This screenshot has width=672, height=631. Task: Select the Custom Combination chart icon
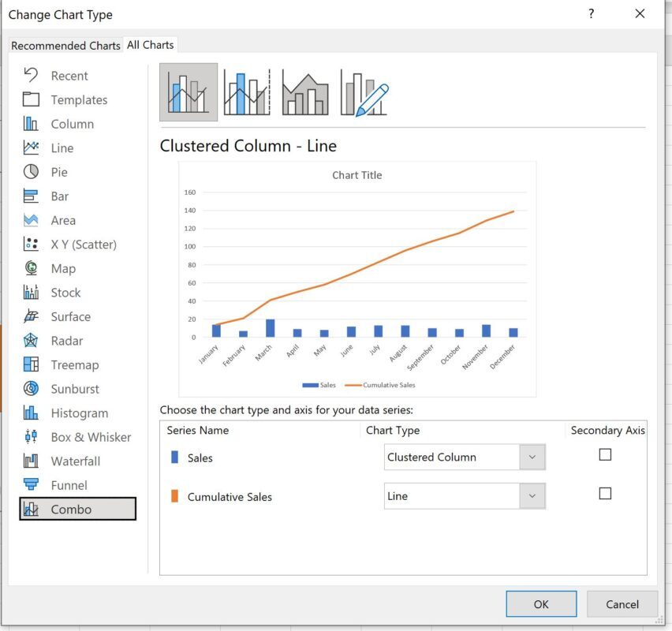(x=364, y=93)
